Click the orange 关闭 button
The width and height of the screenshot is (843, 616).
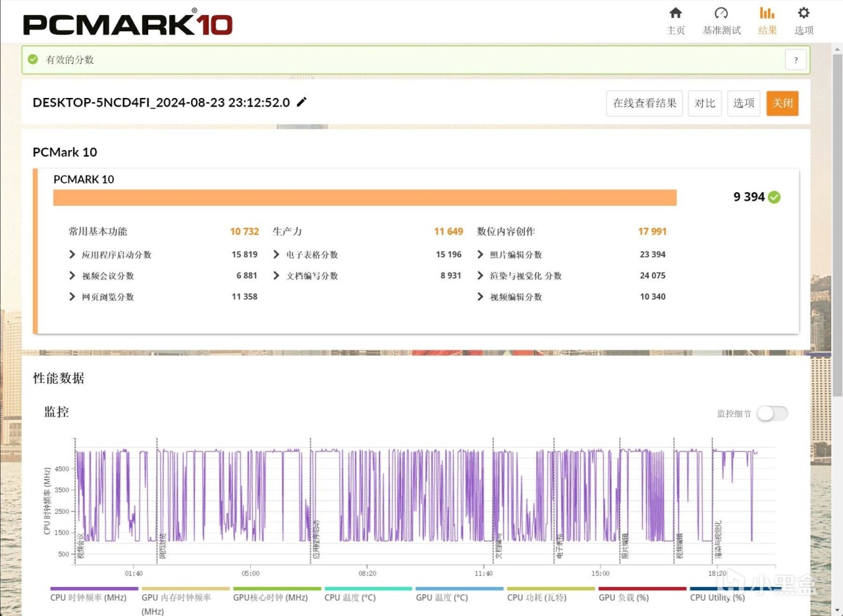coord(782,103)
